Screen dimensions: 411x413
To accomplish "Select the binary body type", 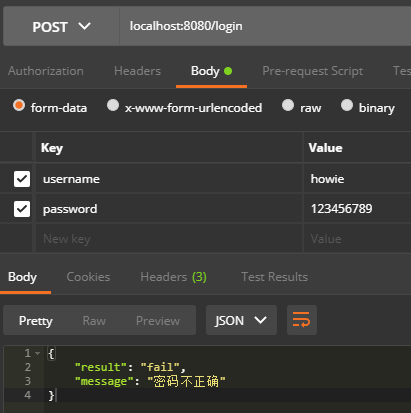I will (x=347, y=105).
